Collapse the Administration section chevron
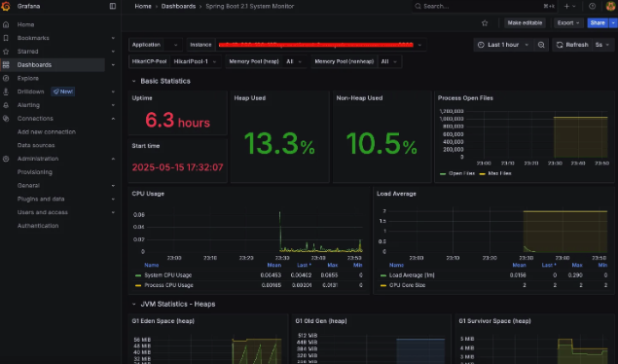618x364 pixels. click(x=113, y=159)
